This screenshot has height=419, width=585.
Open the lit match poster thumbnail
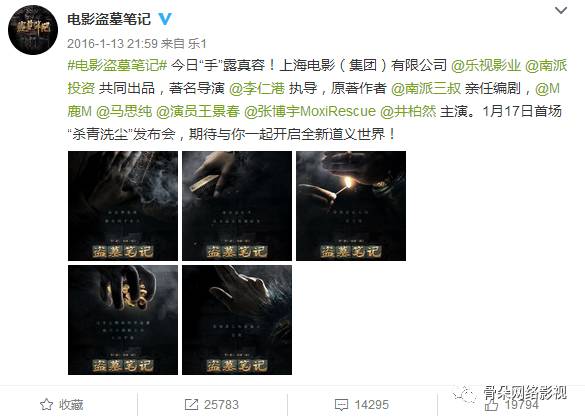tap(351, 206)
